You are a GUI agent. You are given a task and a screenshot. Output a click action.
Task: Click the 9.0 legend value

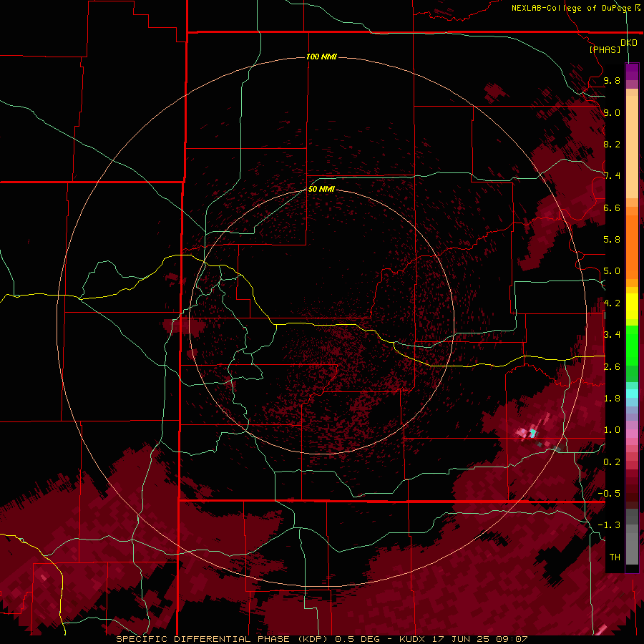click(612, 113)
